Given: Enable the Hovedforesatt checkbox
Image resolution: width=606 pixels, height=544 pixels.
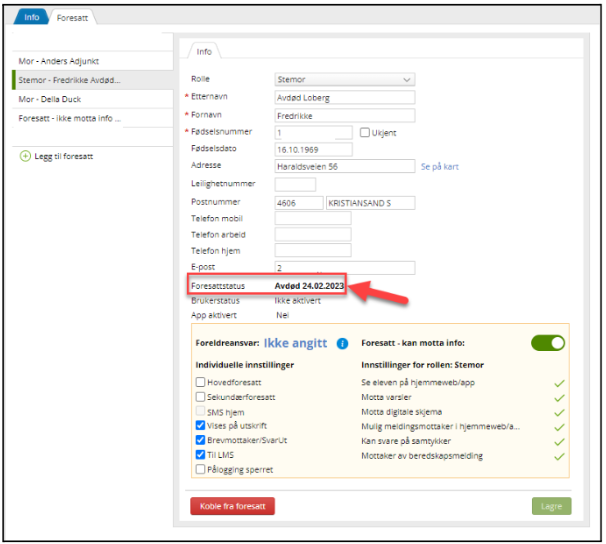Looking at the screenshot, I should click(200, 382).
